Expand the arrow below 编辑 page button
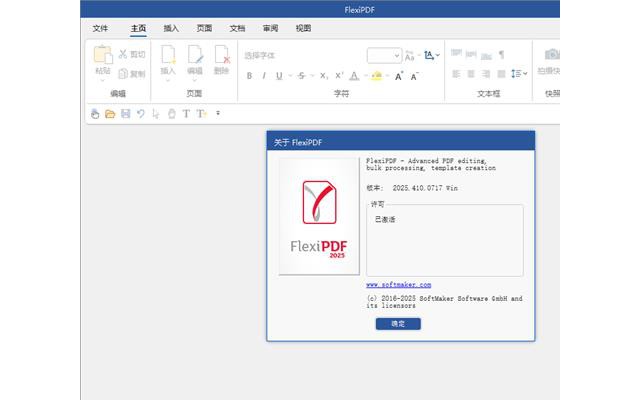The width and height of the screenshot is (640, 400). point(195,80)
